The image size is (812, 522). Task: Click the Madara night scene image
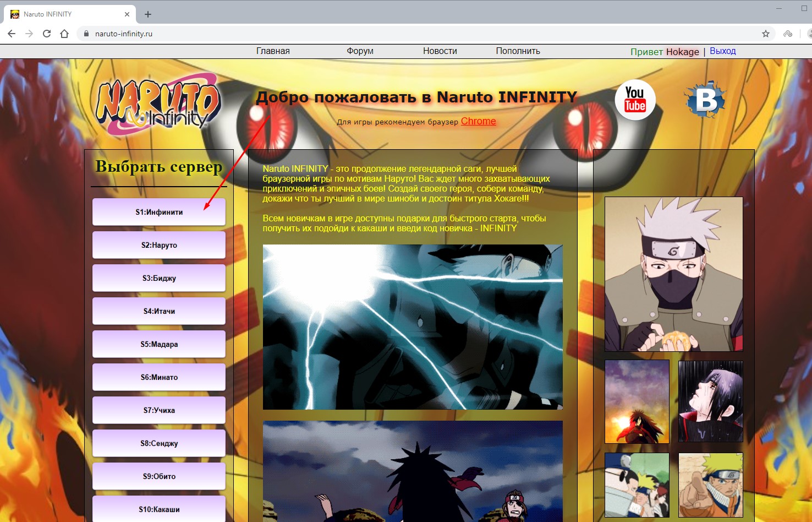(413, 471)
